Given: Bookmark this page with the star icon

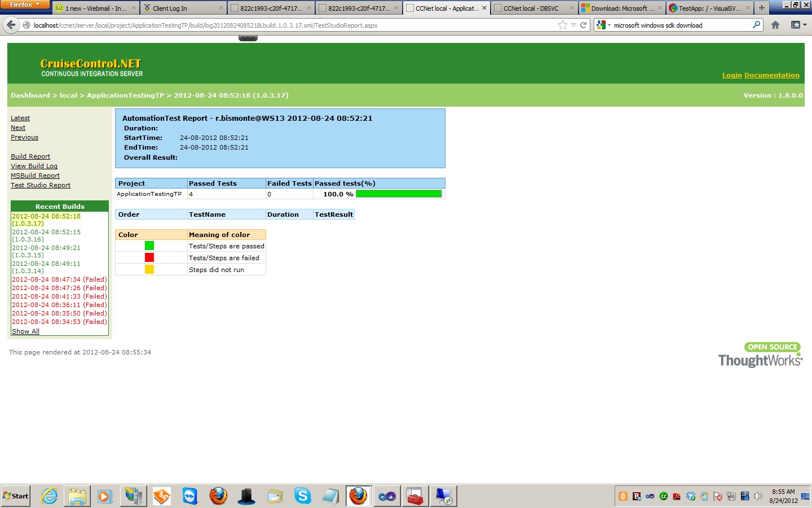Looking at the screenshot, I should [x=562, y=25].
